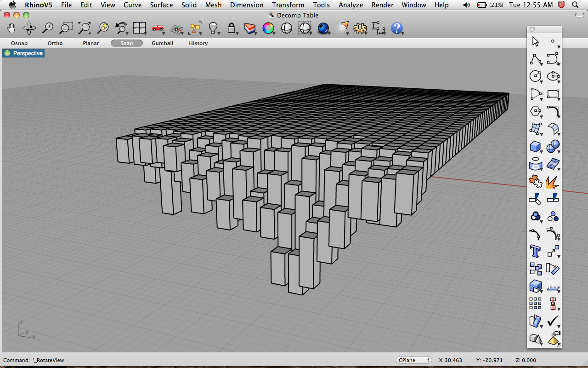The image size is (588, 368).
Task: Enable Planar mode
Action: click(x=91, y=43)
